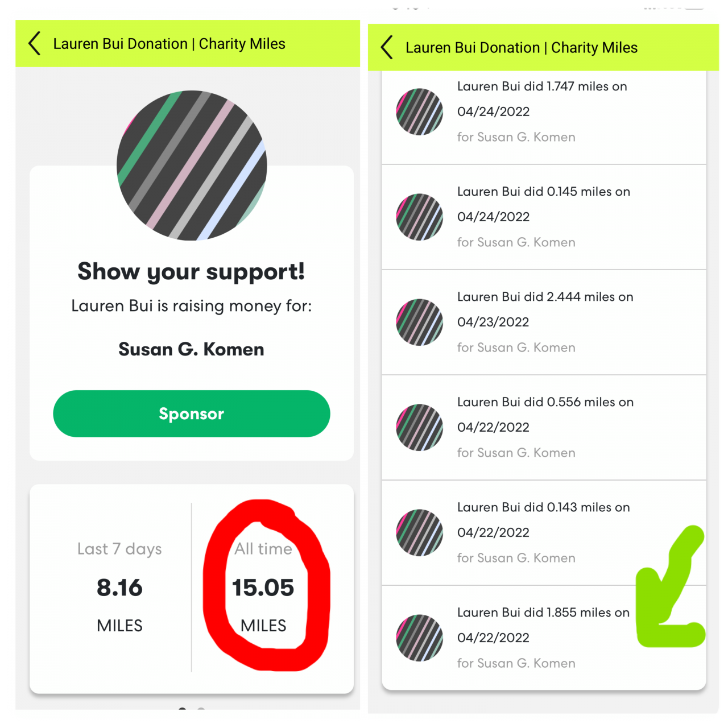Select the first page indicator dot
The width and height of the screenshot is (728, 728).
pos(183,709)
